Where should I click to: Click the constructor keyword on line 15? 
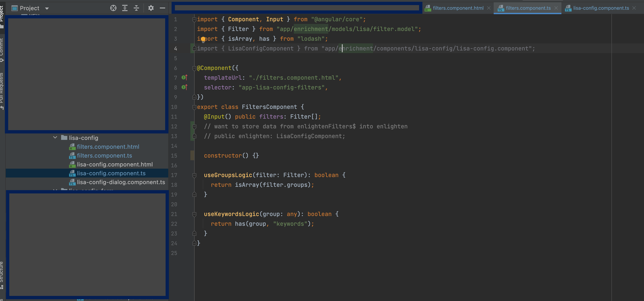223,156
